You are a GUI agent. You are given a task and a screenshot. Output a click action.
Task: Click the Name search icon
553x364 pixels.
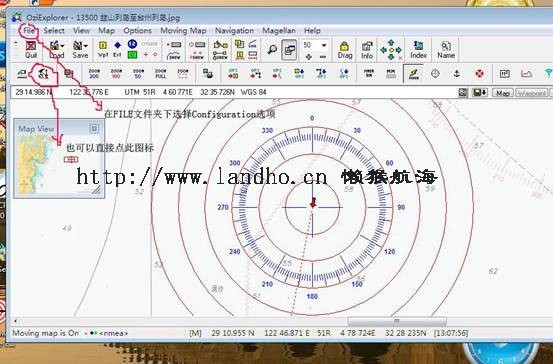(446, 50)
